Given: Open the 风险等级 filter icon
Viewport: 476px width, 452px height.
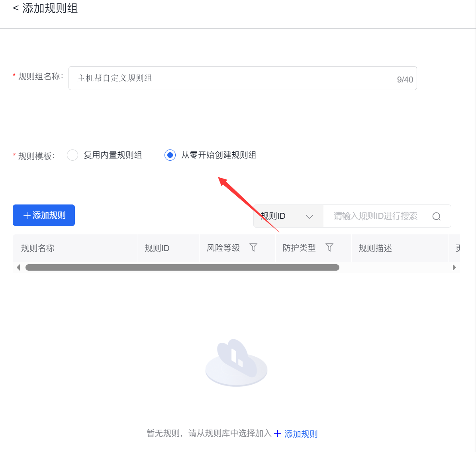Looking at the screenshot, I should pyautogui.click(x=253, y=248).
